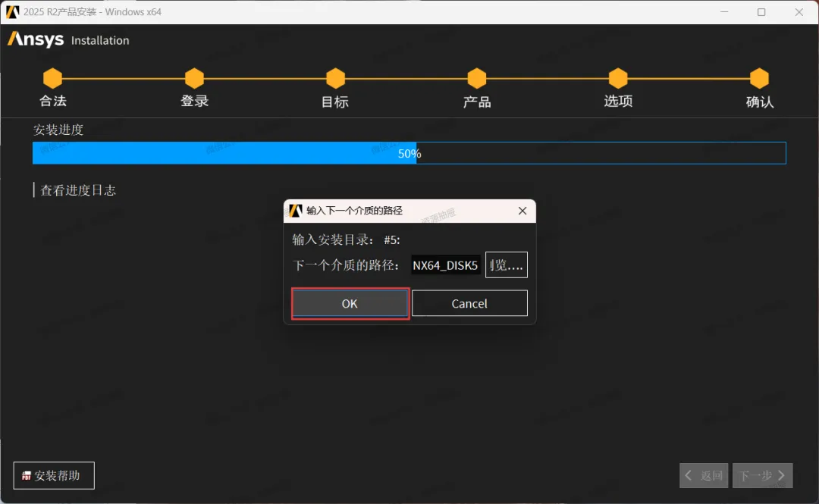The height and width of the screenshot is (504, 819).
Task: Click the 安装进度 heading text
Action: pos(58,130)
